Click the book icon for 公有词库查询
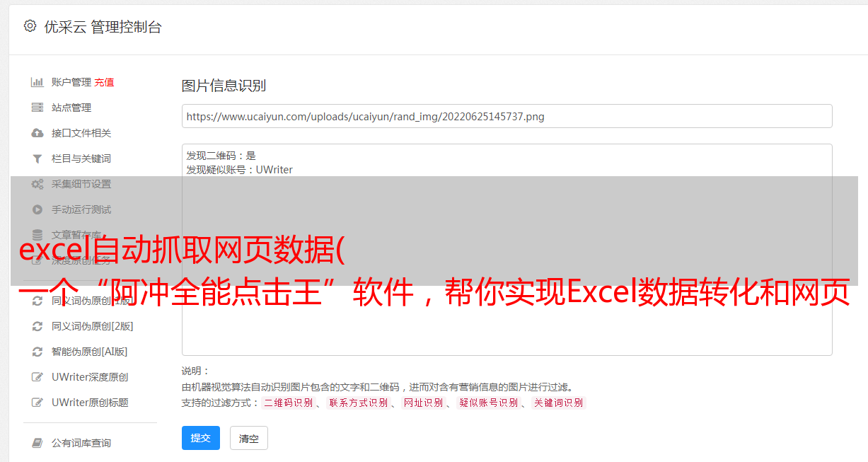 [x=37, y=443]
